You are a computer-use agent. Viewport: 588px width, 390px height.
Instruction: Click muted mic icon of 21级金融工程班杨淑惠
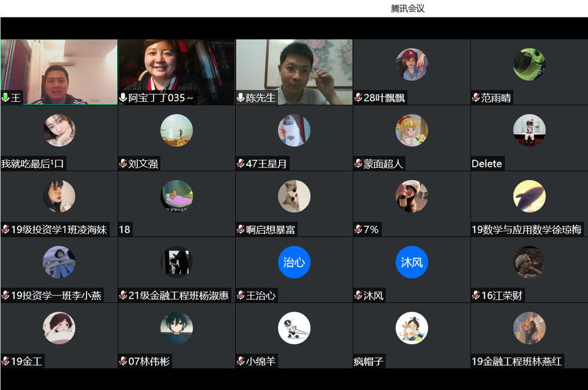click(x=123, y=295)
